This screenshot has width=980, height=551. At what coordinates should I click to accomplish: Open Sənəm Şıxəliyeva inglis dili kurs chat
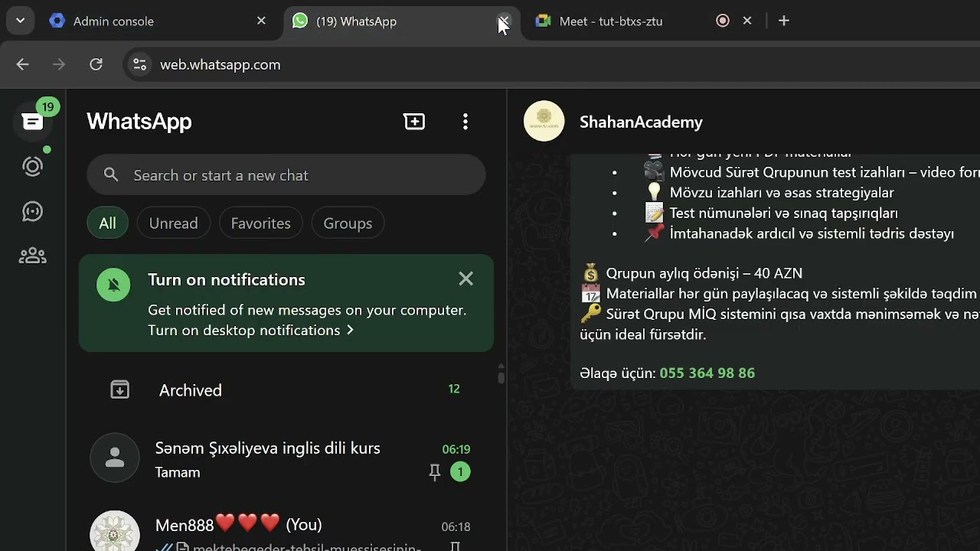pos(286,458)
